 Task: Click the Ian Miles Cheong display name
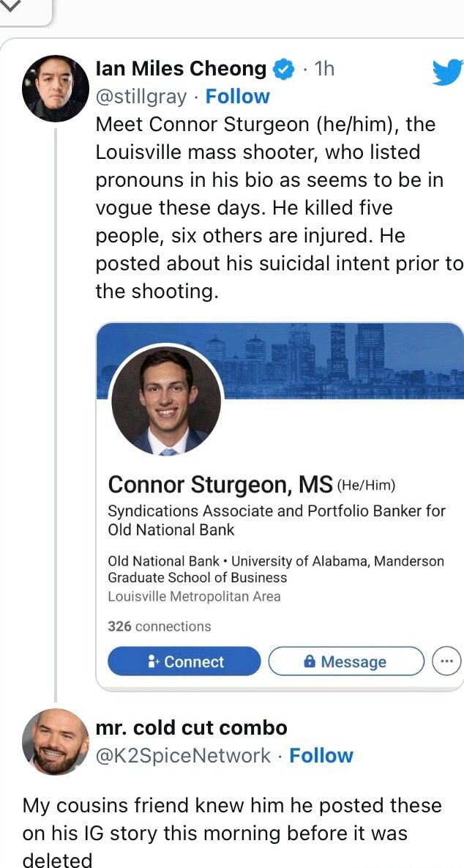tap(181, 69)
